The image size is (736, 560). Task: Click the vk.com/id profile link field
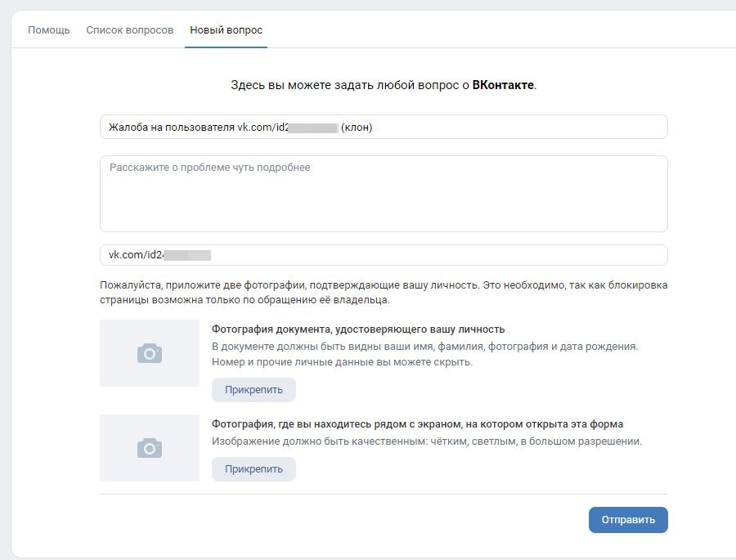(384, 255)
